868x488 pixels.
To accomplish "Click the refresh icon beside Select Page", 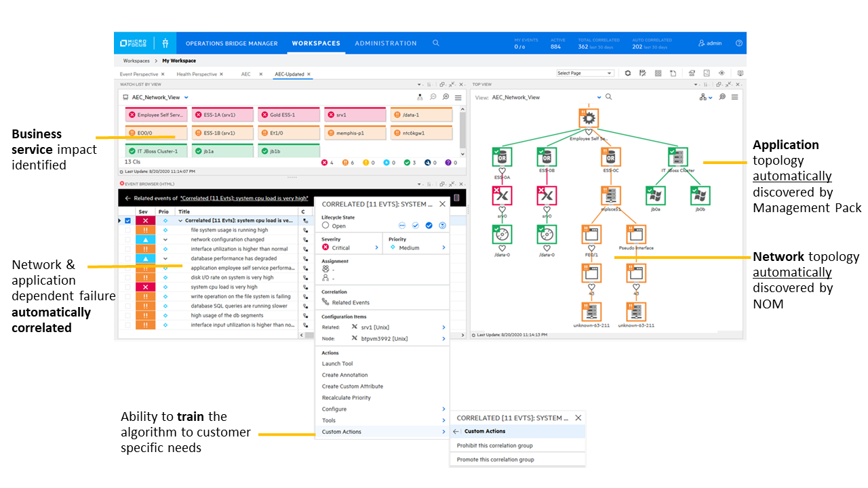I will (627, 73).
